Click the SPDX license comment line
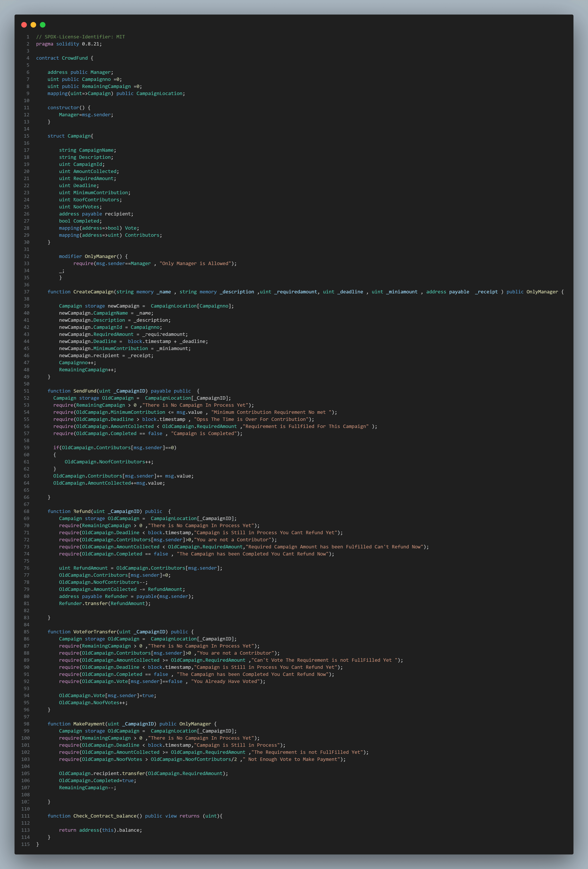This screenshot has width=588, height=869. tap(80, 37)
